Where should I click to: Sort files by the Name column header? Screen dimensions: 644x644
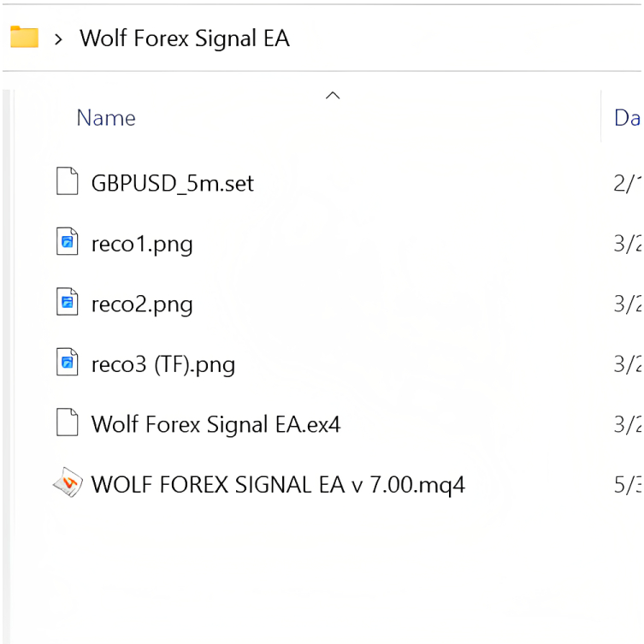(x=106, y=118)
